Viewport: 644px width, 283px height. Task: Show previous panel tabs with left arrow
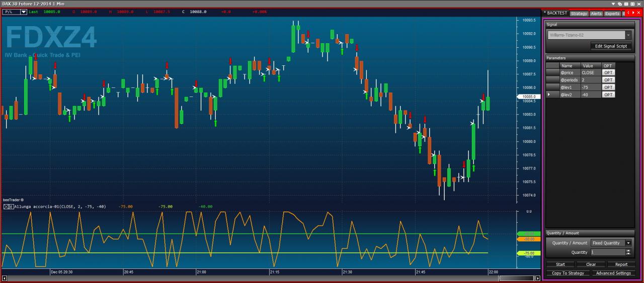coord(627,13)
